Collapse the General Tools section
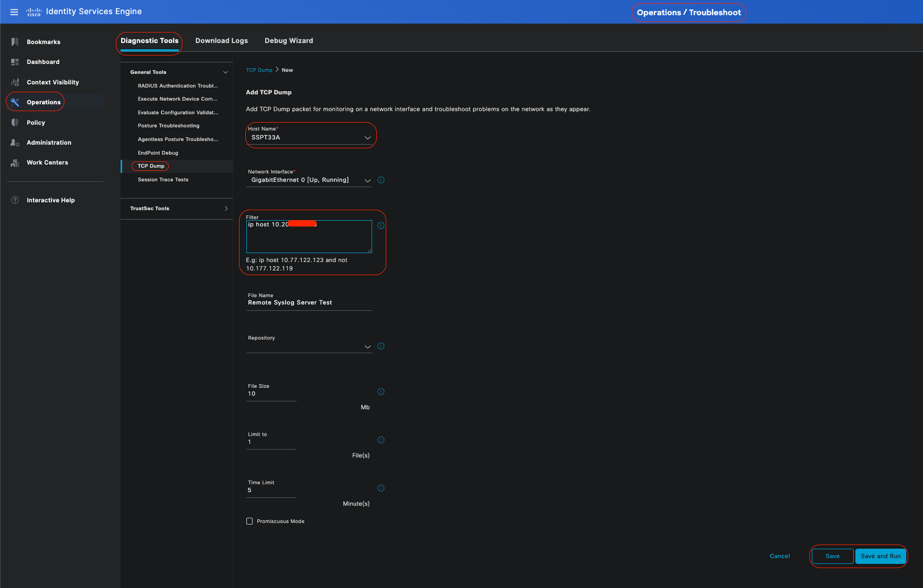 [x=225, y=72]
